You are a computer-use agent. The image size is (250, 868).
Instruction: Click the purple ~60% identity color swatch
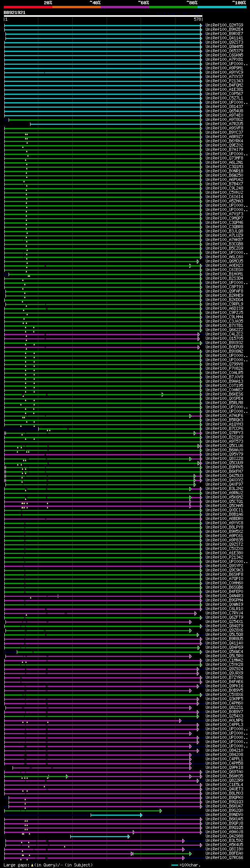click(x=125, y=7)
